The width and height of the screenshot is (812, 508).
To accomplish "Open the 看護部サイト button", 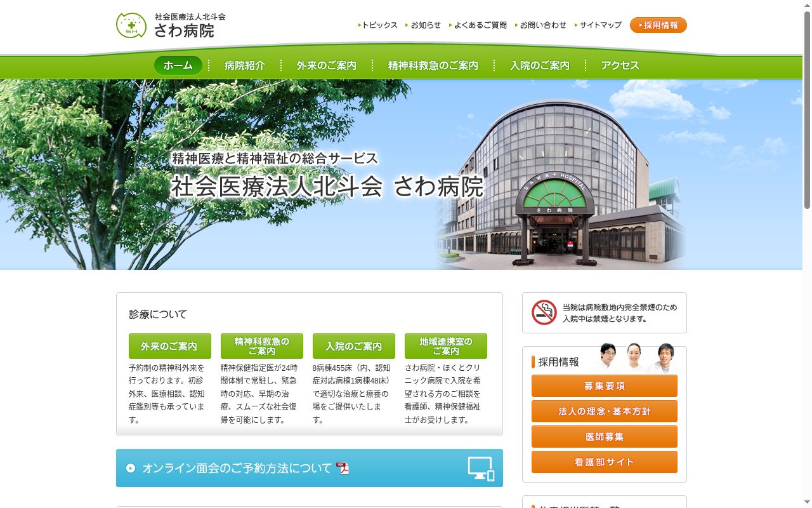I will coord(605,462).
